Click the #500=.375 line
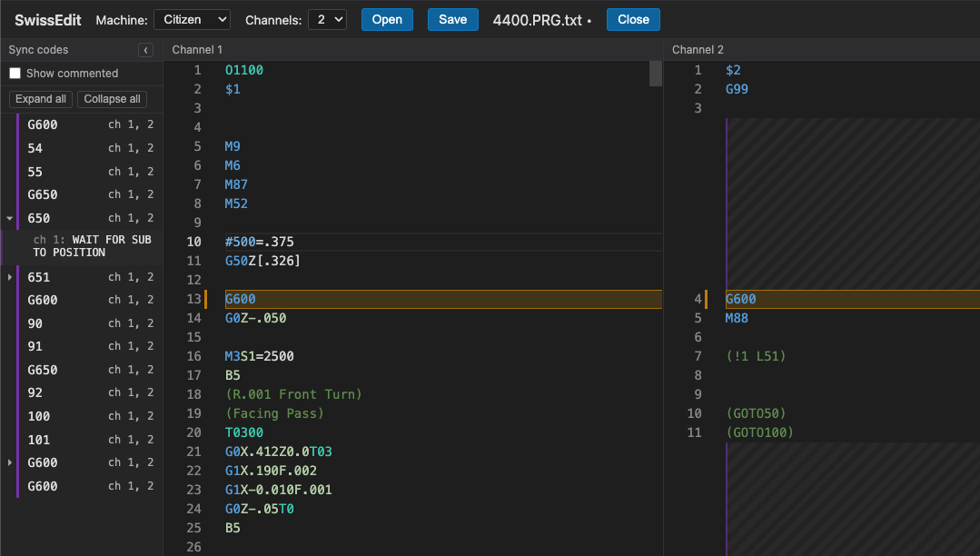 click(x=260, y=242)
